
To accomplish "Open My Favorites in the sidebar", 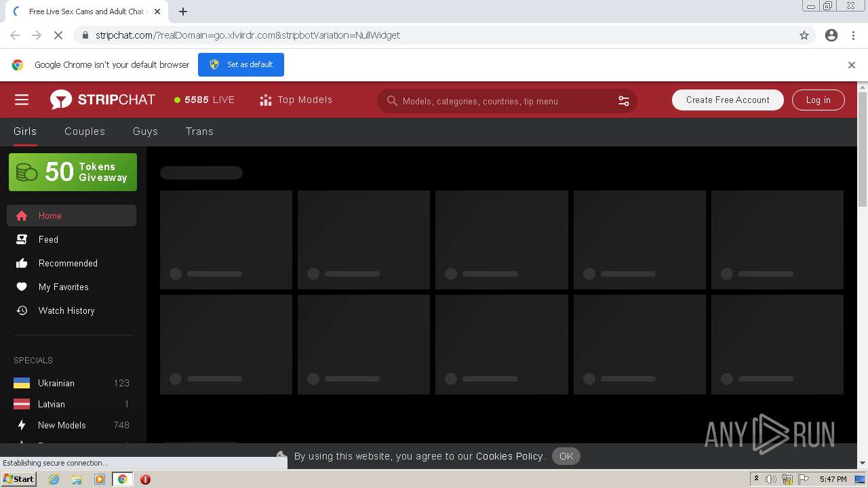I will (71, 287).
